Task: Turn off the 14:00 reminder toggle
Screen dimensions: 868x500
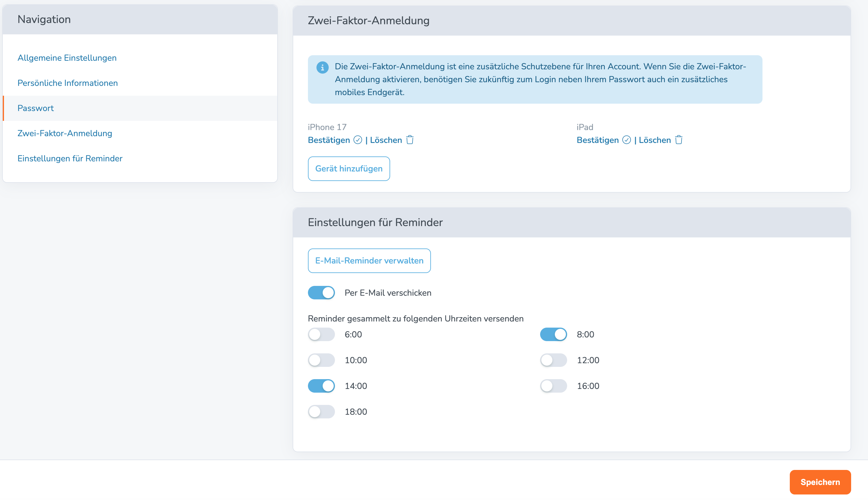Action: click(x=321, y=386)
